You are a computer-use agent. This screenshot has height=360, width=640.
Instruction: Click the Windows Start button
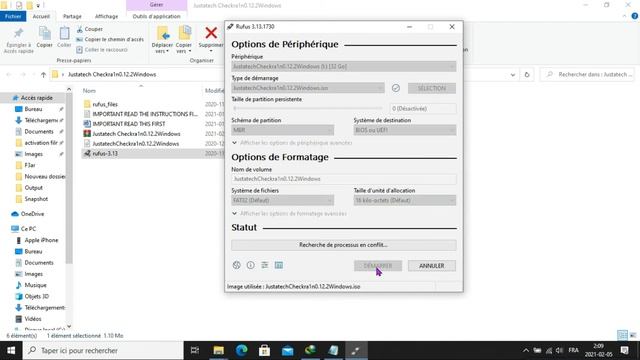click(11, 350)
